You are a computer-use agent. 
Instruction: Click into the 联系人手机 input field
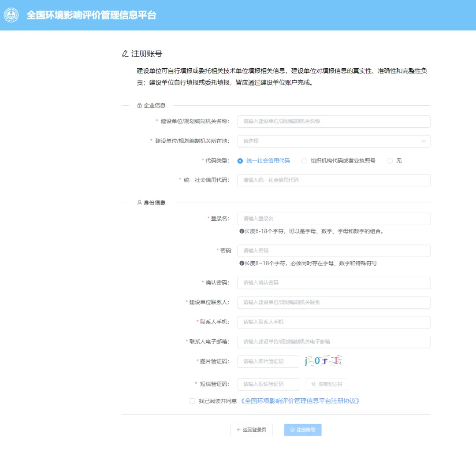[333, 322]
